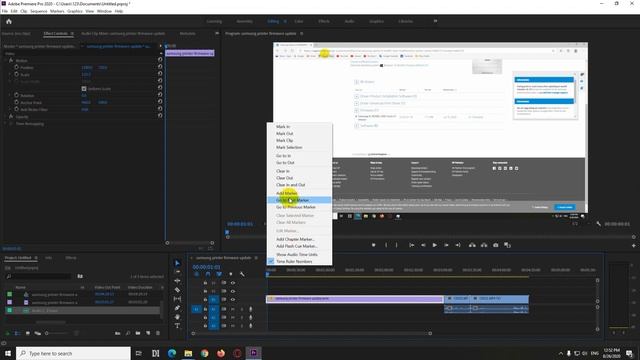Open Program monitor settings wrench
Image resolution: width=640 pixels, height=360 pixels.
pos(598,224)
